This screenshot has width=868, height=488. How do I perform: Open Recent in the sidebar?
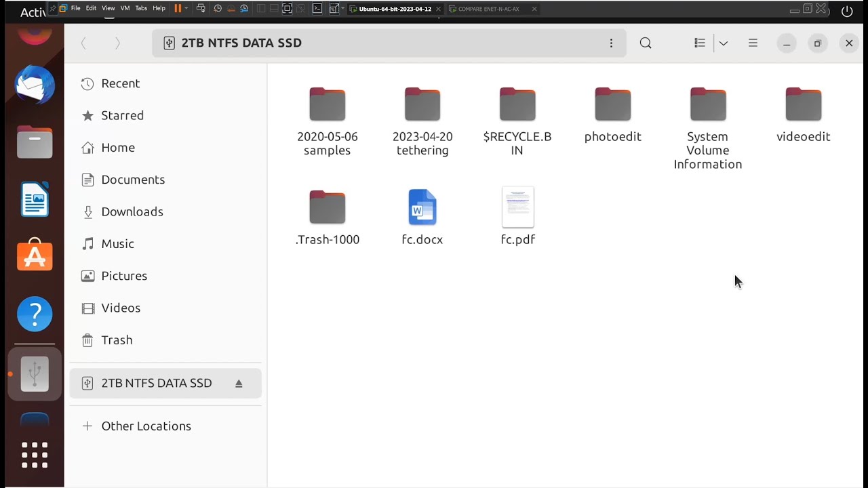[x=165, y=83]
